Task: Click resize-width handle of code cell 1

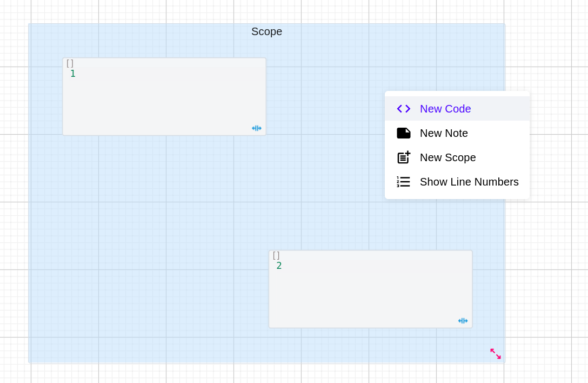Action: [x=257, y=128]
